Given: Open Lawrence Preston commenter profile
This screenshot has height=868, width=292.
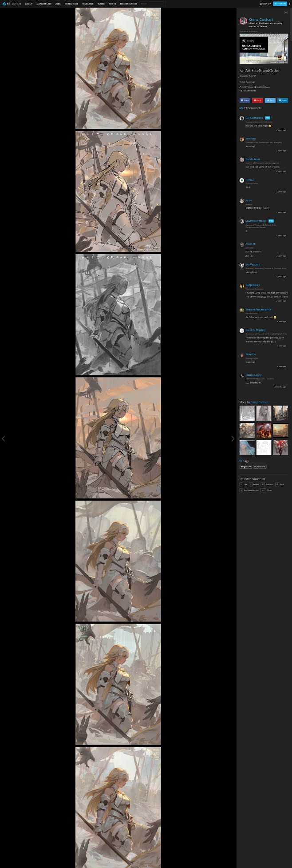Looking at the screenshot, I should point(256,221).
